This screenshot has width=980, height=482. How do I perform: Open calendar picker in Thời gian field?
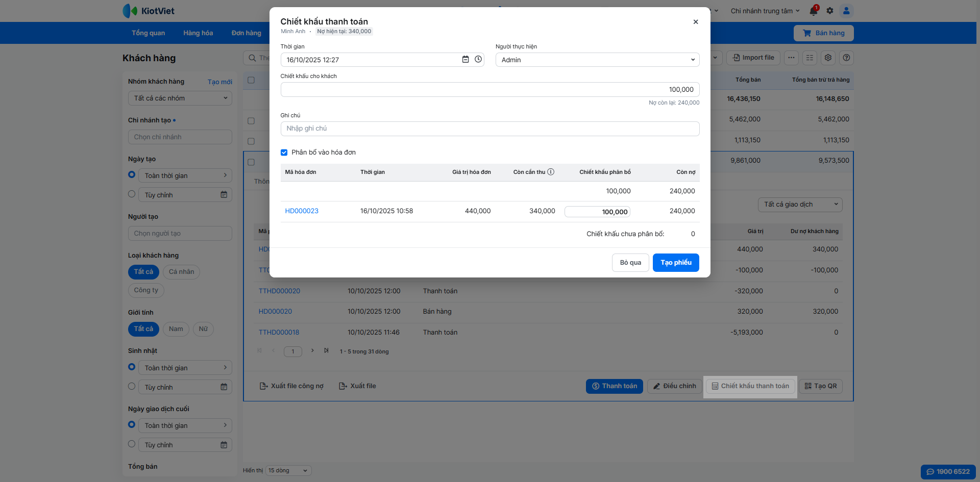click(x=465, y=60)
